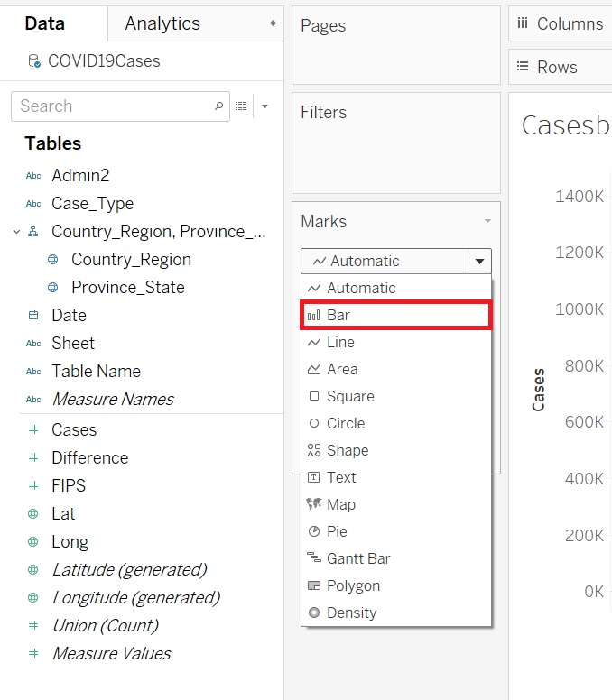The image size is (612, 700).
Task: Open the Marks type dropdown arrow
Action: 480,262
